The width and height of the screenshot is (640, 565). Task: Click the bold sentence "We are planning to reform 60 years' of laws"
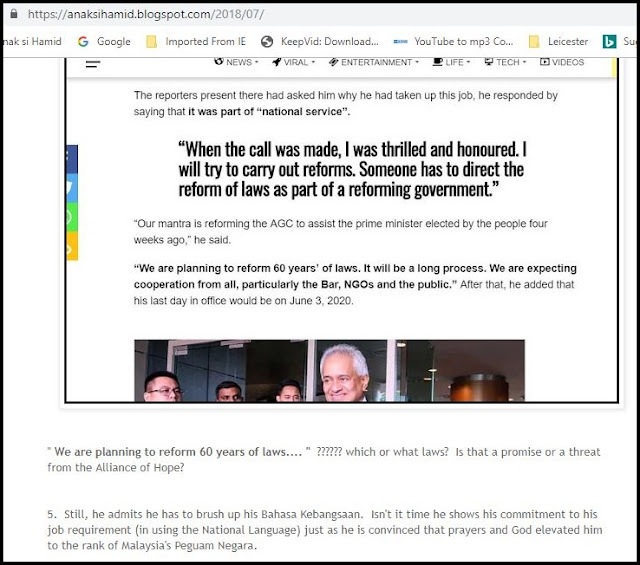click(x=246, y=268)
